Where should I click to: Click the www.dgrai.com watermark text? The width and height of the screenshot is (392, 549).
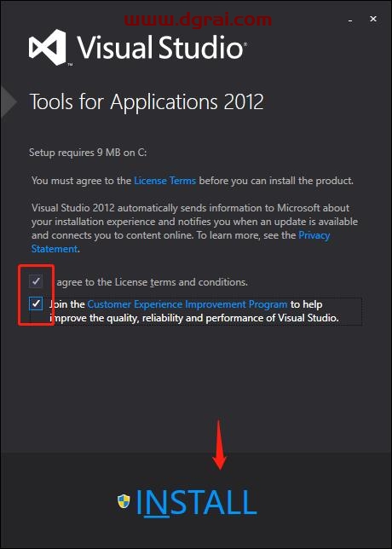coord(198,20)
